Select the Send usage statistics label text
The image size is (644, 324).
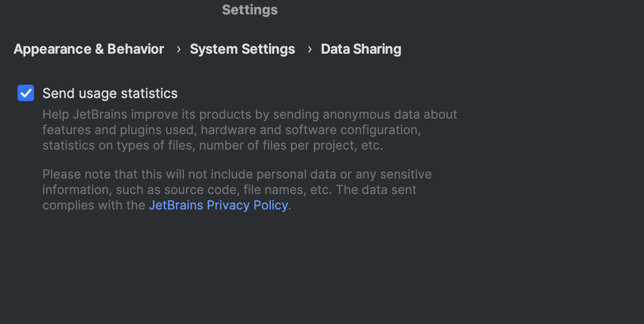[110, 93]
